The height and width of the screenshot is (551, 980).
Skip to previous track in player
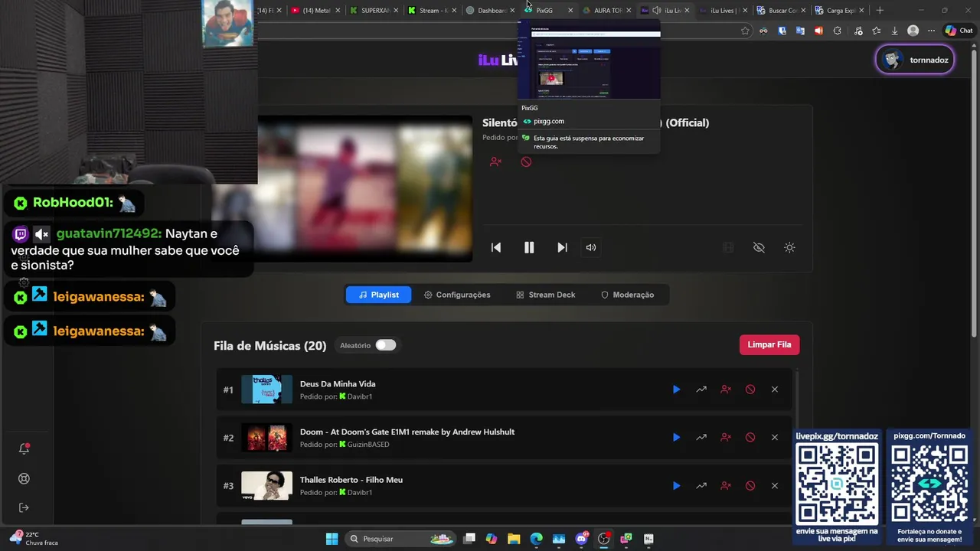496,247
